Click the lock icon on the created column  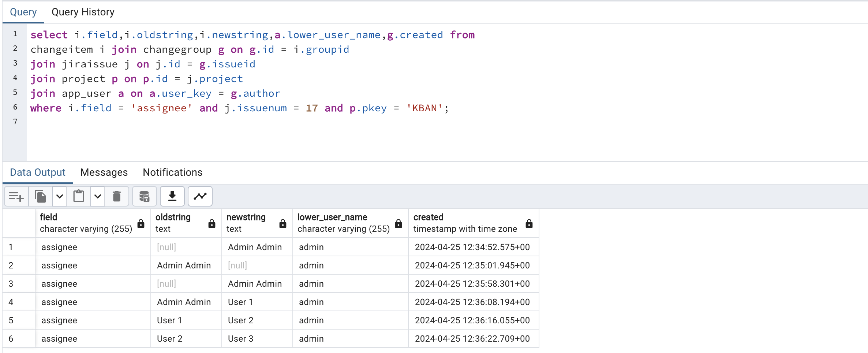(x=530, y=223)
